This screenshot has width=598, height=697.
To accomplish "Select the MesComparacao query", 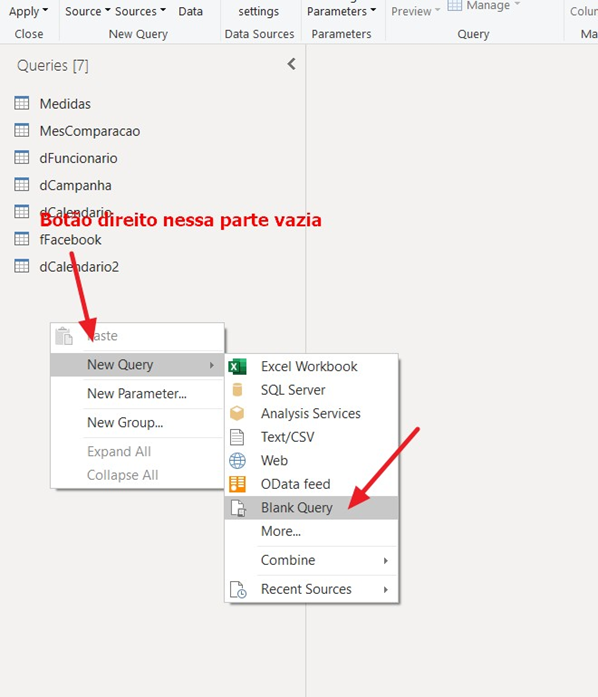I will click(x=90, y=131).
